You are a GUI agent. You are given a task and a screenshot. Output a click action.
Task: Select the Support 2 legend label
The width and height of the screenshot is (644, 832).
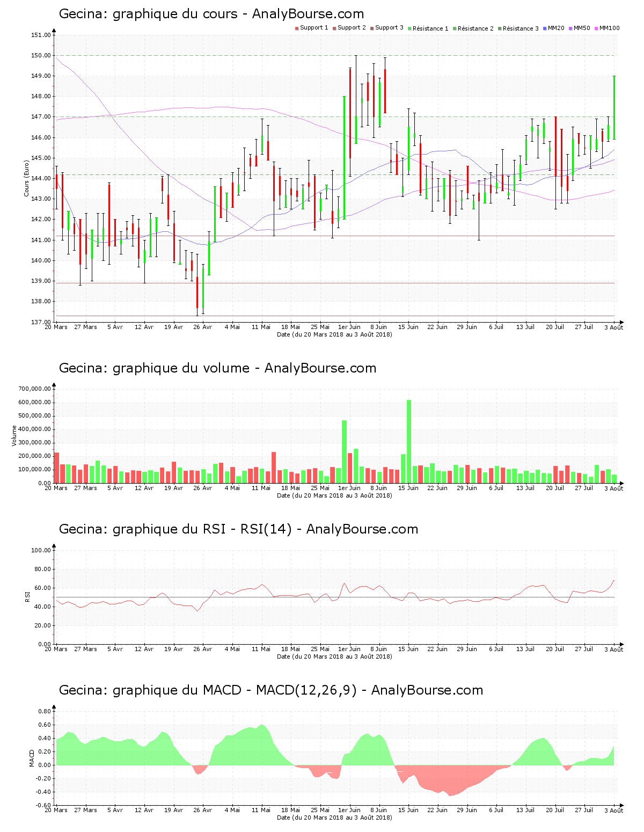[x=352, y=28]
